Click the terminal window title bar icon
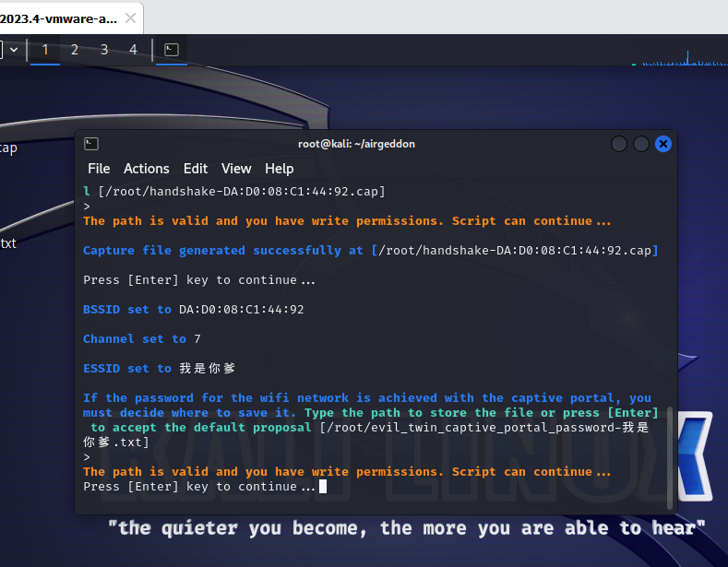The height and width of the screenshot is (567, 728). click(91, 144)
